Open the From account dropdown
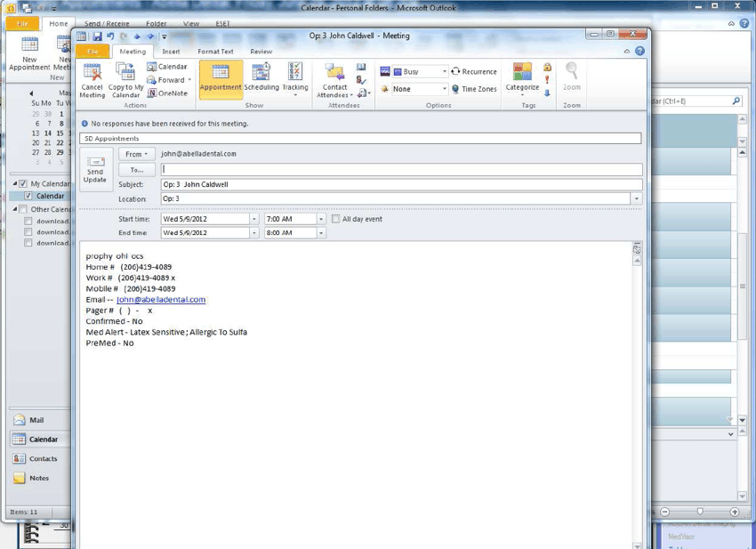The height and width of the screenshot is (549, 756). click(136, 154)
